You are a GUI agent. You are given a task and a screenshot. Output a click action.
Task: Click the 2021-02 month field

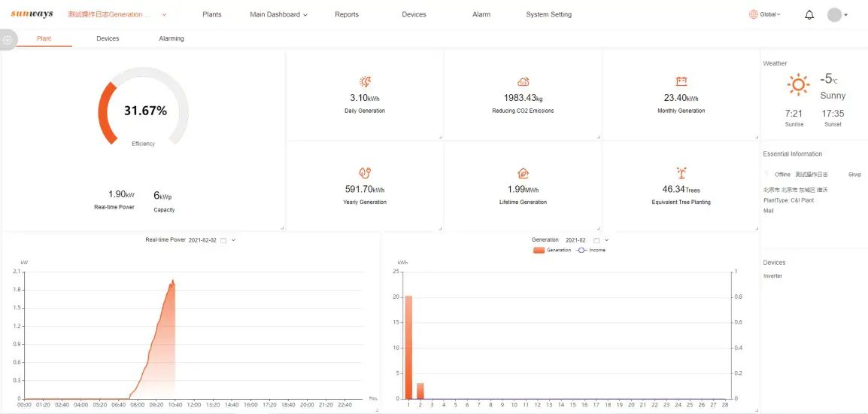pos(575,240)
